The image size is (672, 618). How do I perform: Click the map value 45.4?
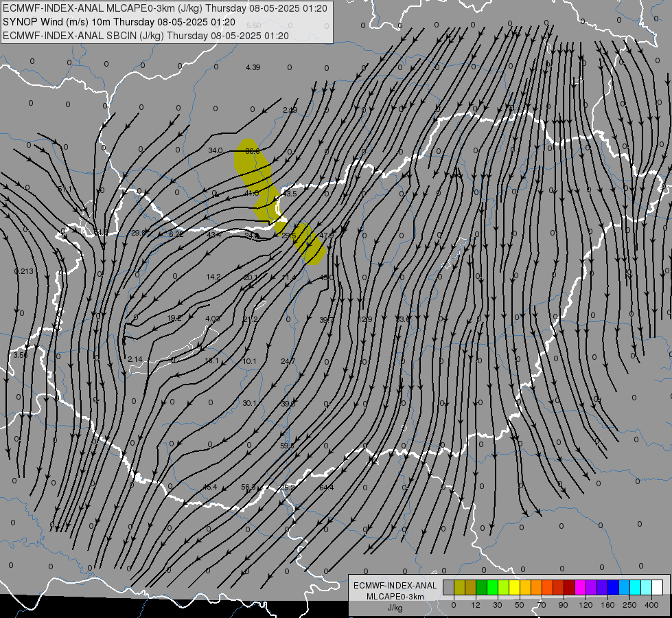210,488
